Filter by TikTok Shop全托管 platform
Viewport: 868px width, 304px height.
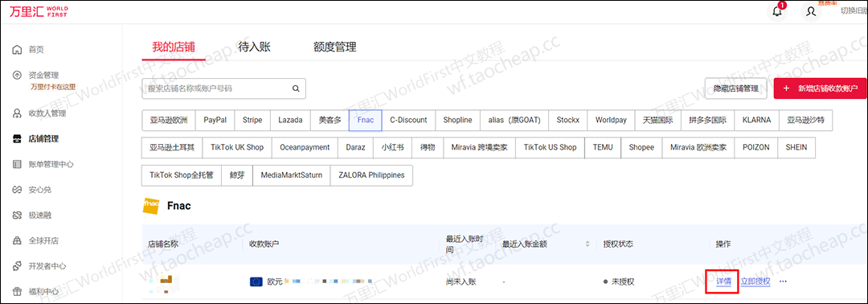[182, 175]
